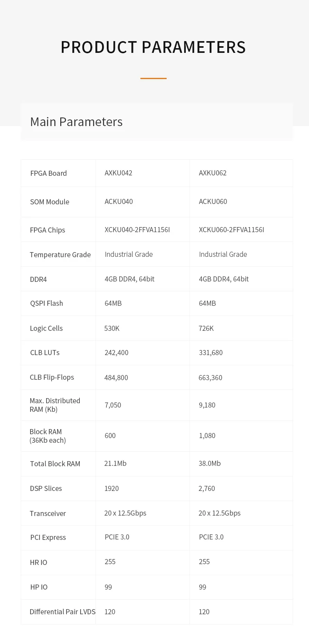Select the CLB Flip-Flops row label
309x644 pixels.
[x=52, y=377]
